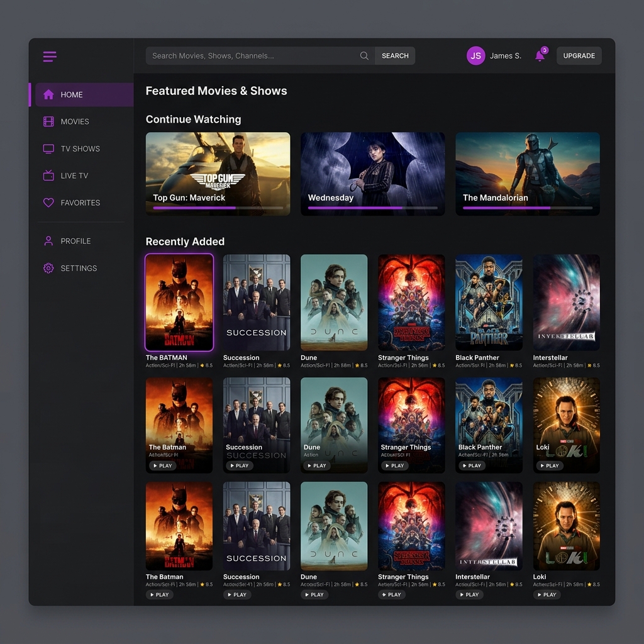Resume Wednesday card
Screen dimensions: 644x644
coord(372,174)
